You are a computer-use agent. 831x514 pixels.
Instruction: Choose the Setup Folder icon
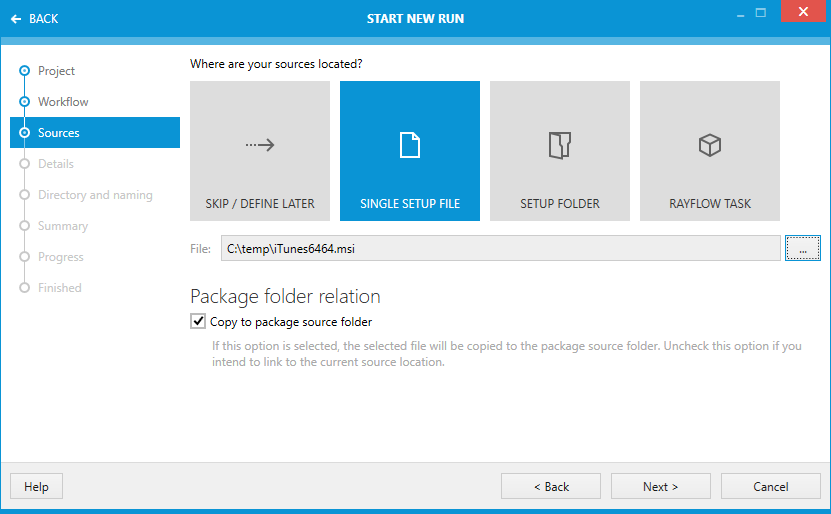click(560, 145)
